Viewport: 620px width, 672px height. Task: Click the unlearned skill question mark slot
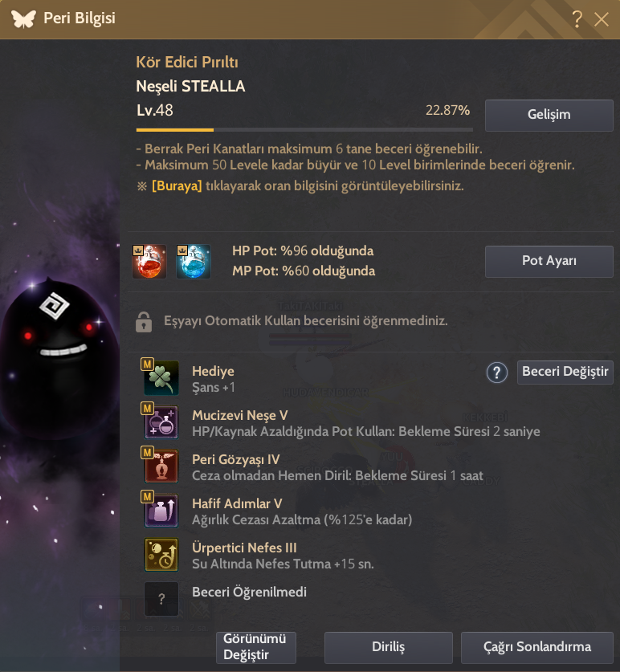pos(161,599)
